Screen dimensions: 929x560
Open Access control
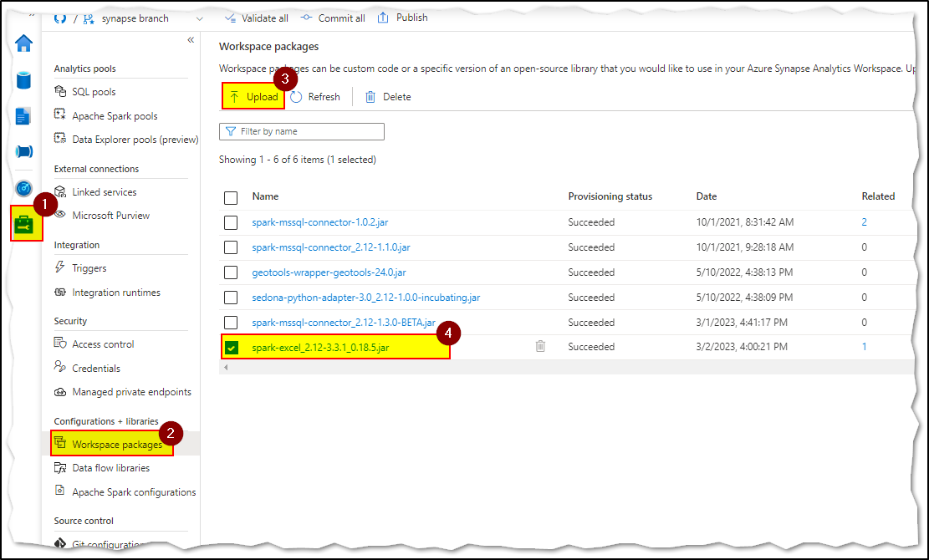click(x=103, y=344)
